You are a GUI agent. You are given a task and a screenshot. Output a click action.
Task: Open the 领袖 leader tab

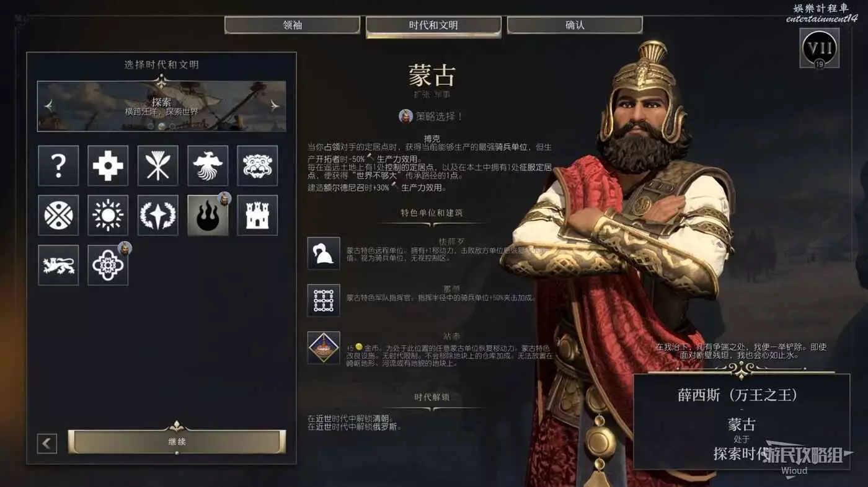(x=292, y=25)
